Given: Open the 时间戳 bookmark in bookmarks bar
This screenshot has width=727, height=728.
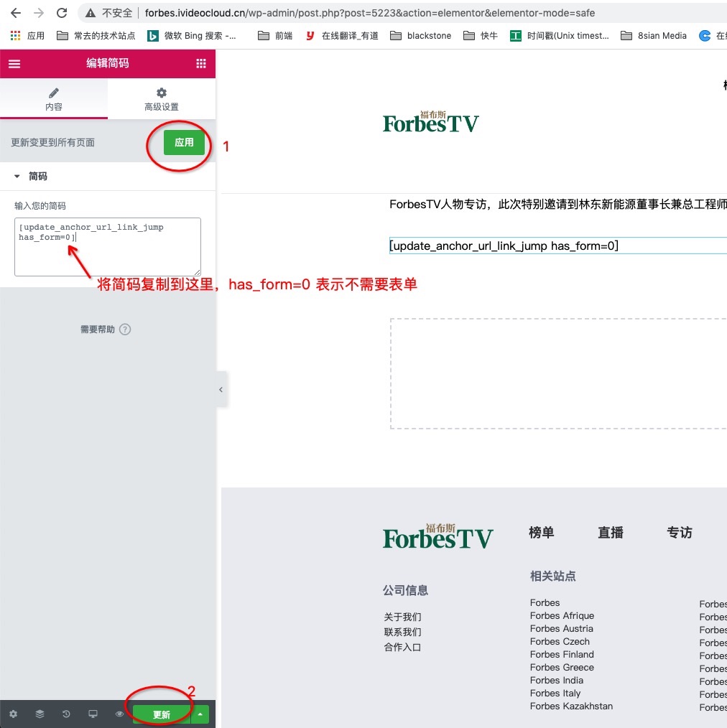Looking at the screenshot, I should coord(560,35).
